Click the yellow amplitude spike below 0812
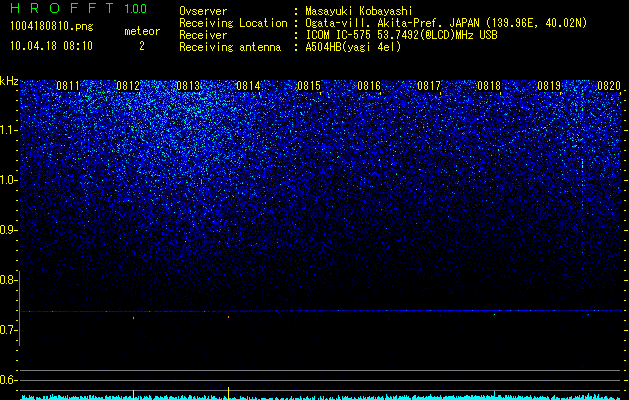This screenshot has height=400, width=629. tap(134, 395)
